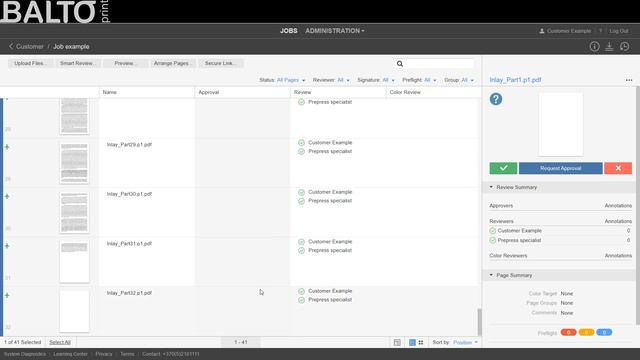640x360 pixels.
Task: Open the Signature filter dropdown
Action: (388, 80)
